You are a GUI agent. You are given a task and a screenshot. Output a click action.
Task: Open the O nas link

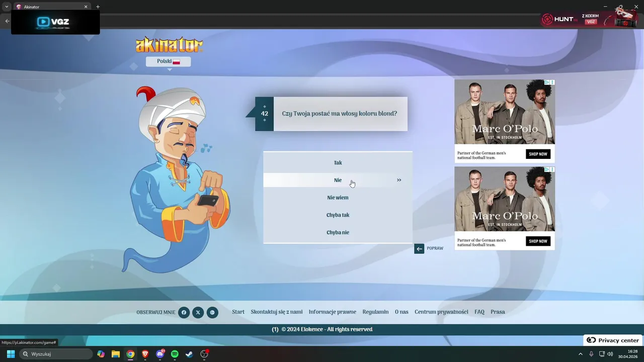(x=401, y=312)
